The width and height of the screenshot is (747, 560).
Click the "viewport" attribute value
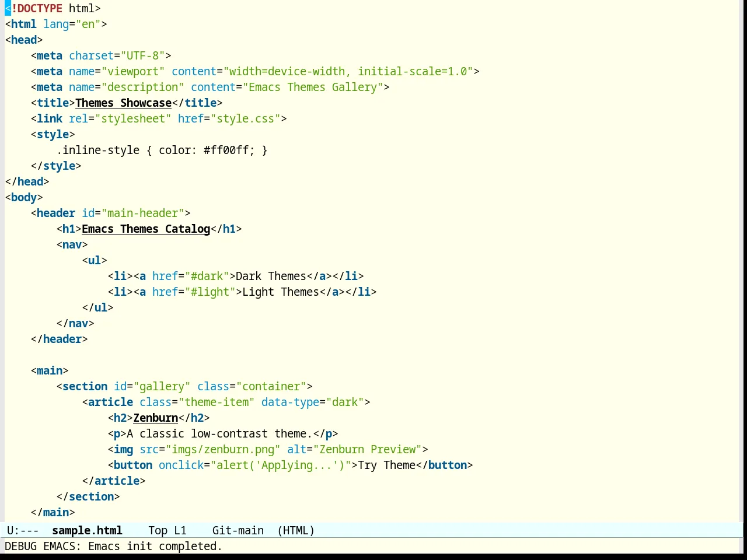pyautogui.click(x=133, y=71)
